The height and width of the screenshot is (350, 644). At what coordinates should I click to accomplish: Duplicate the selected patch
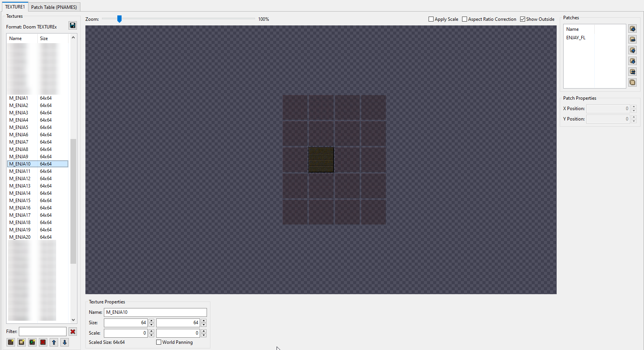tap(633, 82)
